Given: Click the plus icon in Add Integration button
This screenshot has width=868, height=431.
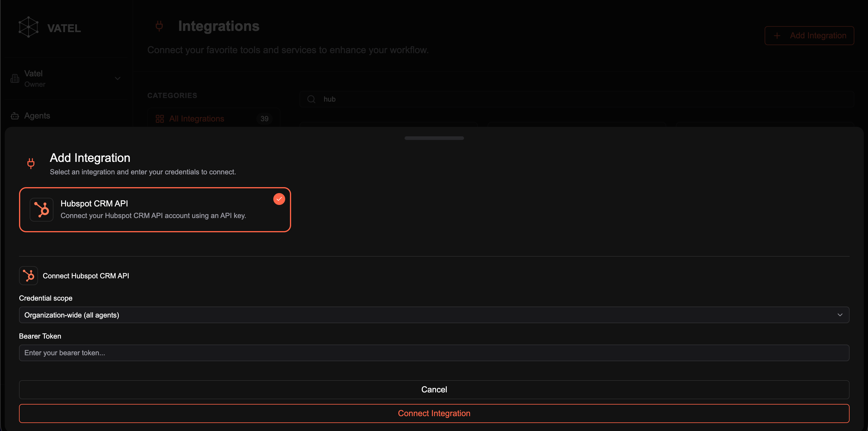Looking at the screenshot, I should coord(777,36).
